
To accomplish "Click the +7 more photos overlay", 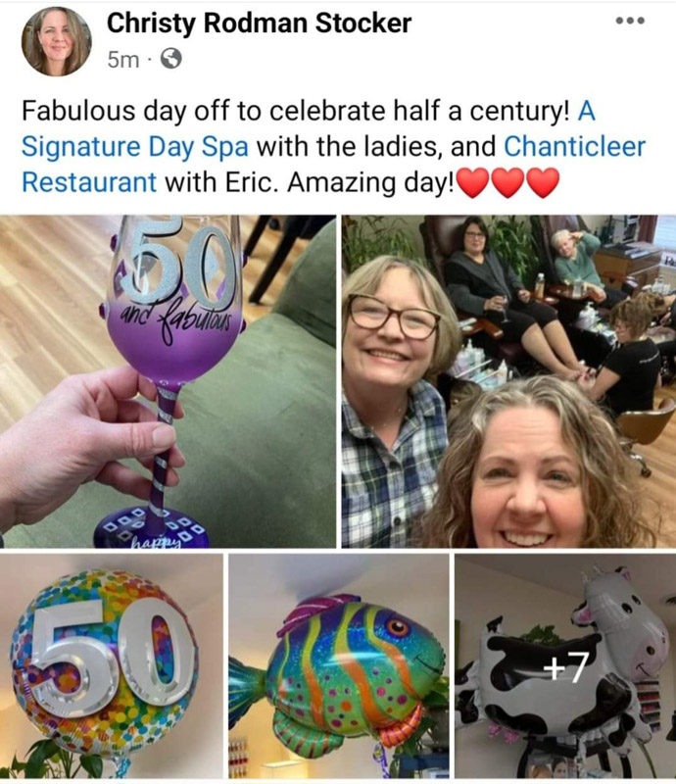I will click(565, 667).
